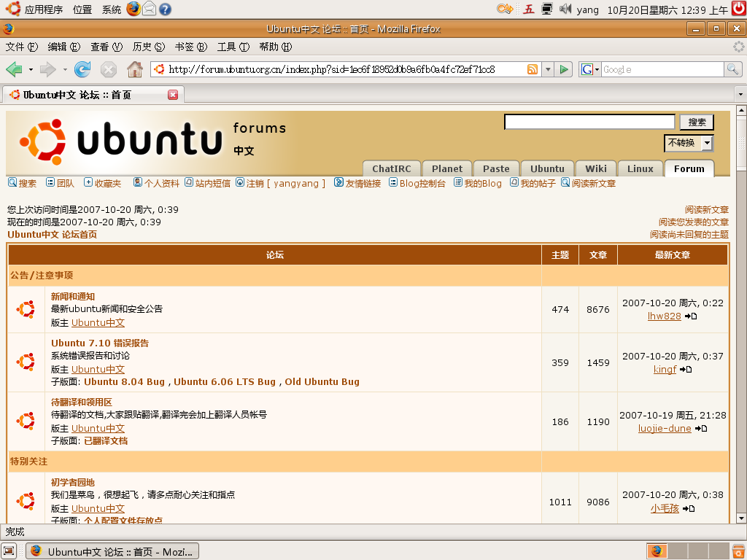Open the 查看 menu
The width and height of the screenshot is (747, 560).
pos(107,47)
